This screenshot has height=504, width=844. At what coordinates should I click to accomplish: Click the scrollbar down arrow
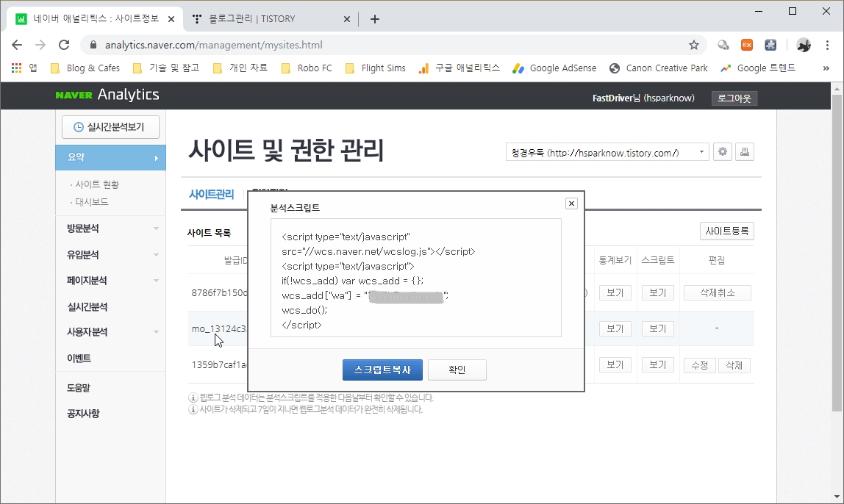837,497
